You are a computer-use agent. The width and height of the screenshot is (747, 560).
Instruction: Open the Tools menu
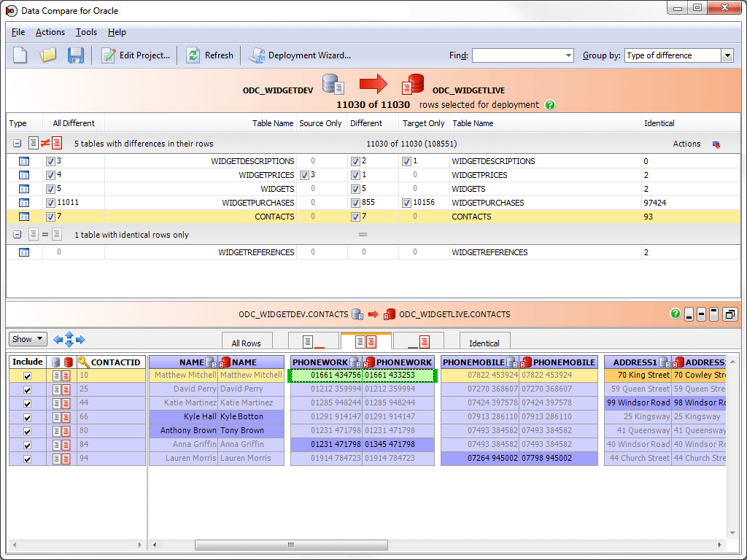pyautogui.click(x=86, y=32)
